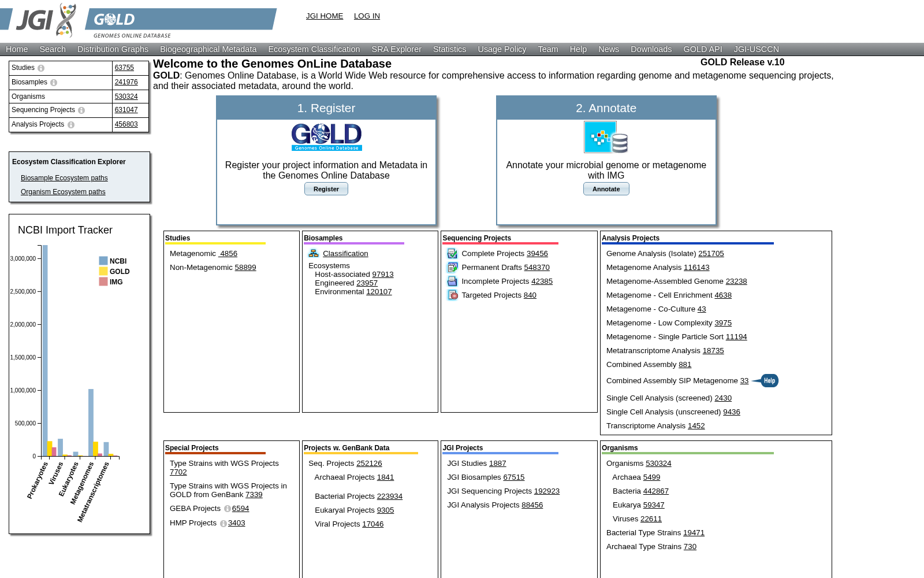
Task: Open the Downloads menu item
Action: 651,49
